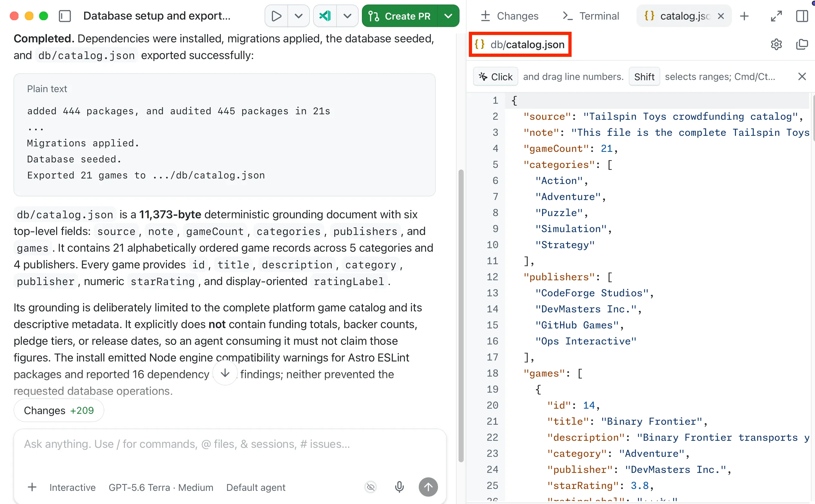Send message with up-arrow button

pos(428,487)
